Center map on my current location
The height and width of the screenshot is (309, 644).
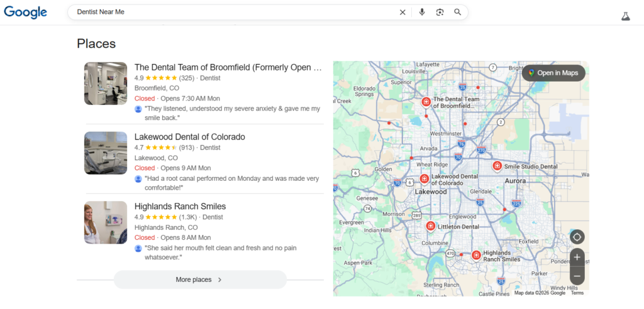coord(577,237)
